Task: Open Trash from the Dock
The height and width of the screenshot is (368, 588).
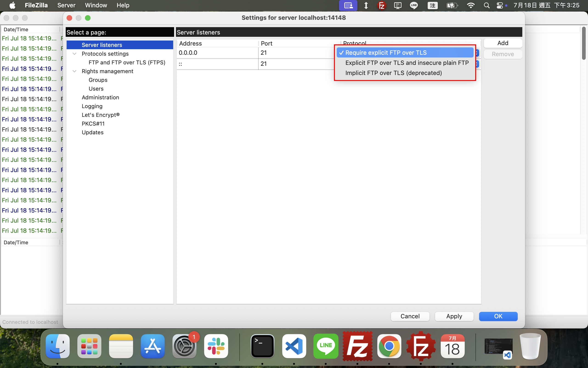Action: [530, 346]
